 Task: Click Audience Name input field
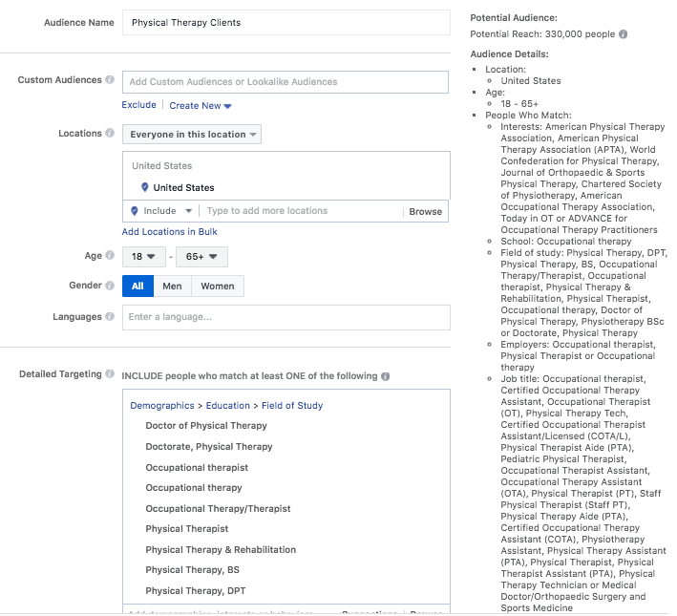pyautogui.click(x=286, y=23)
